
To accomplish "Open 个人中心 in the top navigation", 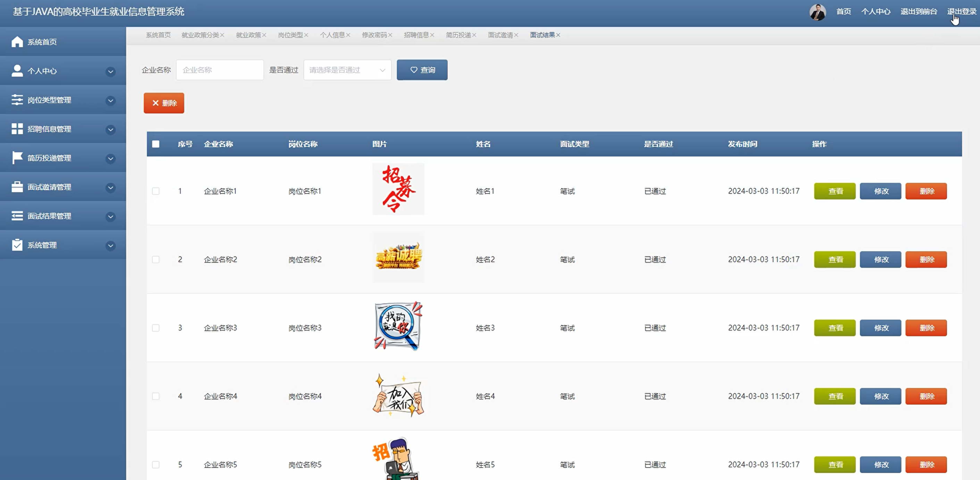I will click(x=876, y=11).
